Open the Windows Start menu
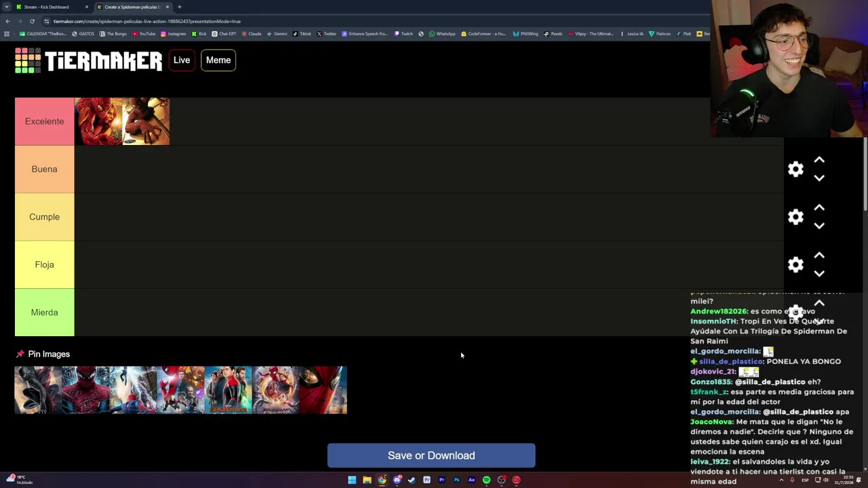Viewport: 868px width, 488px height. point(352,480)
